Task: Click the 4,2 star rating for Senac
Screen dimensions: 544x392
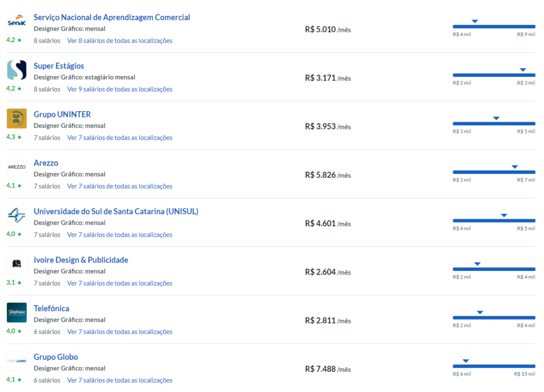Action: pyautogui.click(x=14, y=40)
